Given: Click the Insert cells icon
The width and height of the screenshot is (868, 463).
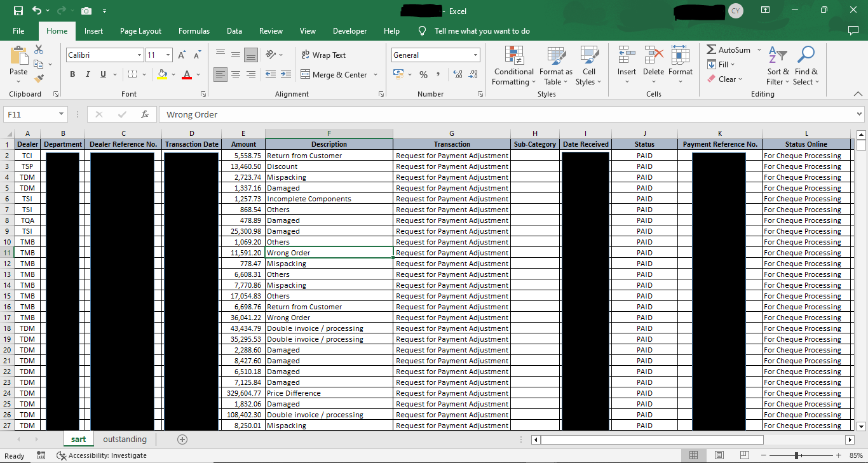Looking at the screenshot, I should (627, 55).
